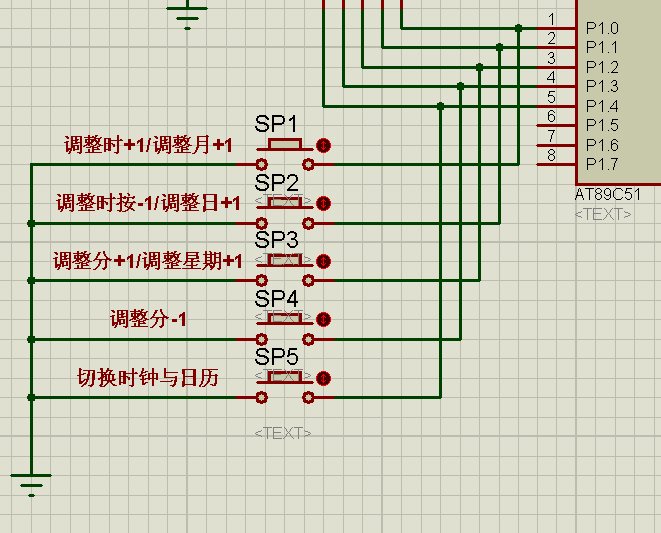Click the ground symbol at bottom left
Image resolution: width=661 pixels, height=533 pixels.
31,485
